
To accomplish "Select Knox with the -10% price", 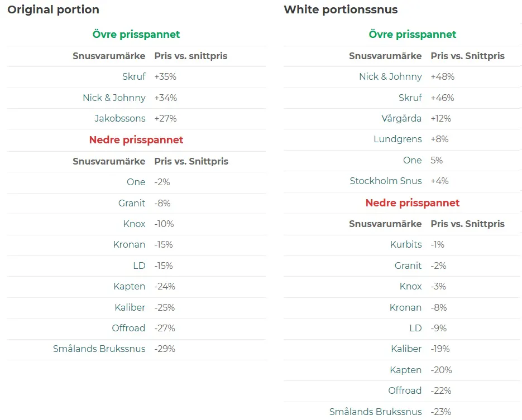I will click(x=134, y=224).
